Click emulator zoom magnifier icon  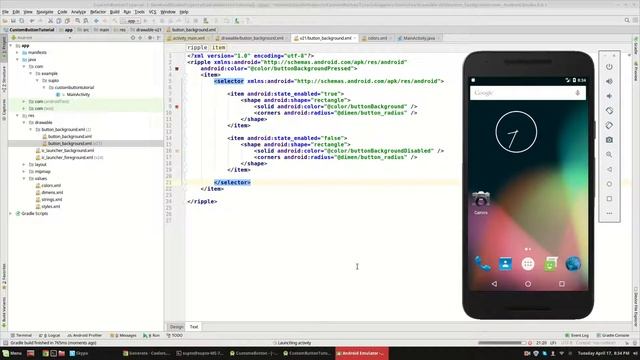609,155
